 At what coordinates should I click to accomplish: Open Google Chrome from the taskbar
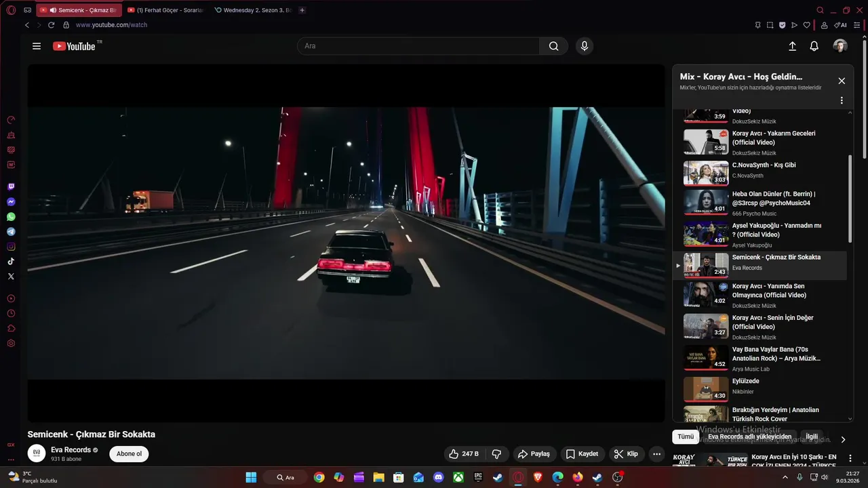coord(319,477)
